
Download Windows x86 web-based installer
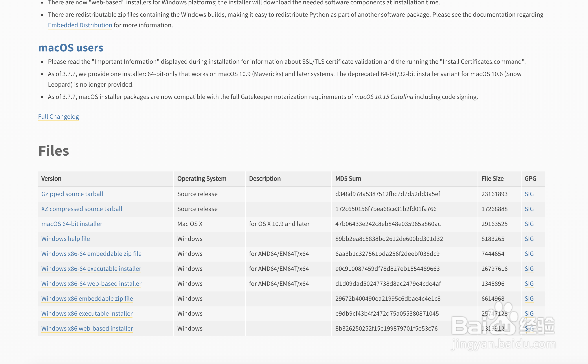87,328
